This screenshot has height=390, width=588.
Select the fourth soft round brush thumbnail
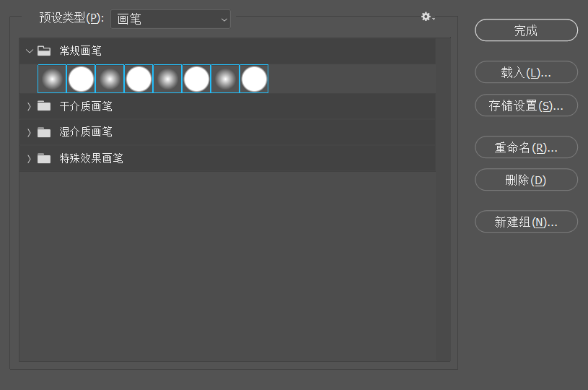coord(225,79)
